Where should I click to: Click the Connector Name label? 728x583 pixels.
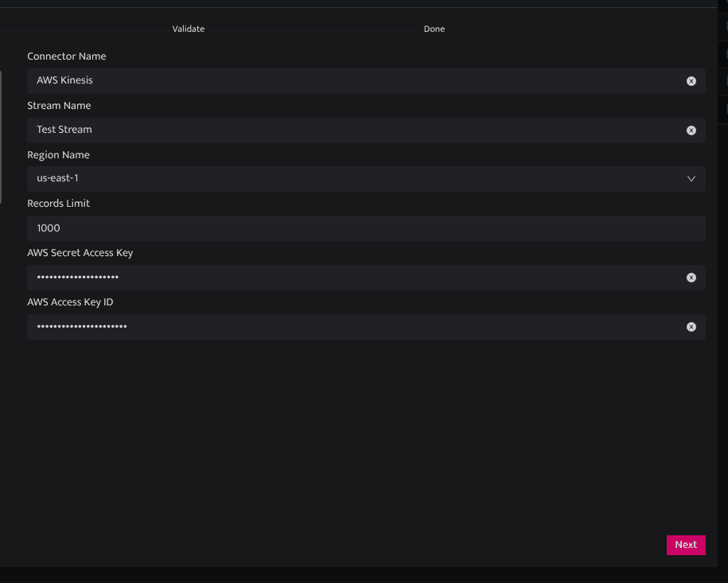click(66, 56)
